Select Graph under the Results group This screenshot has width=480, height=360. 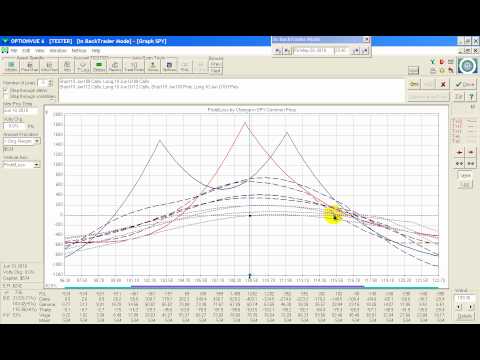(215, 64)
